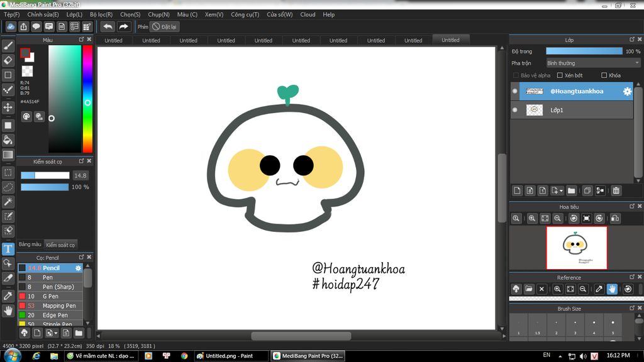Switch to Bảng màu tab

pyautogui.click(x=30, y=244)
